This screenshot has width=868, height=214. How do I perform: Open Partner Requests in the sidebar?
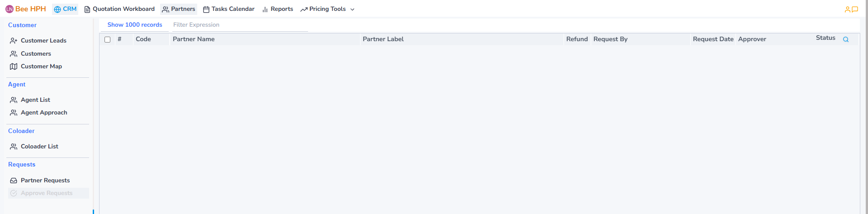45,181
